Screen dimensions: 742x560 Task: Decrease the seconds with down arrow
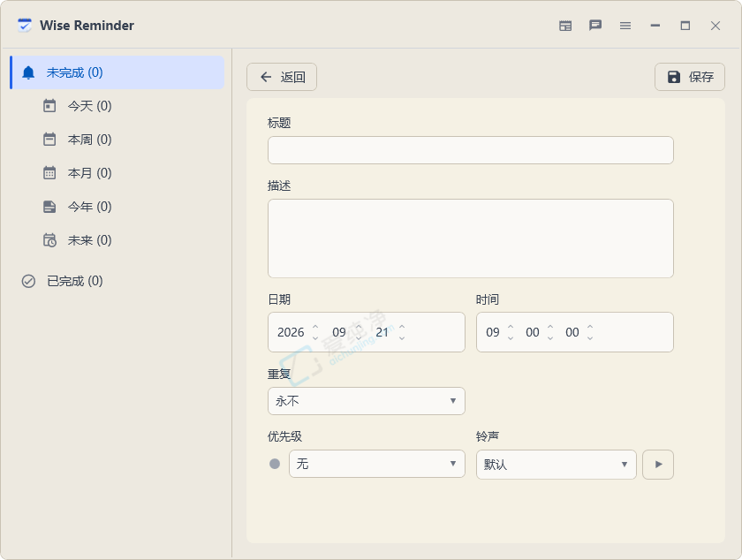[x=590, y=338]
